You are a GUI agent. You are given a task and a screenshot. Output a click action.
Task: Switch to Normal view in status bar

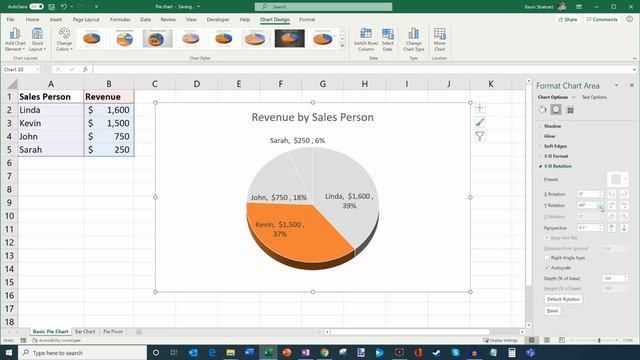click(531, 340)
